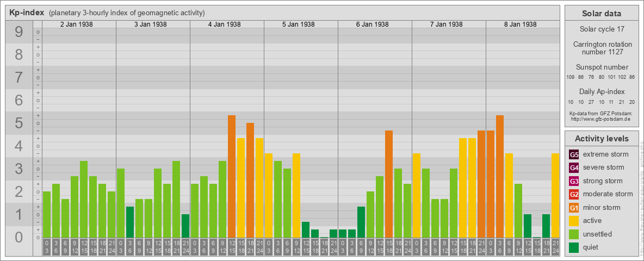644x261 pixels.
Task: Open the www.gfz-potsdam.de link
Action: pyautogui.click(x=602, y=119)
